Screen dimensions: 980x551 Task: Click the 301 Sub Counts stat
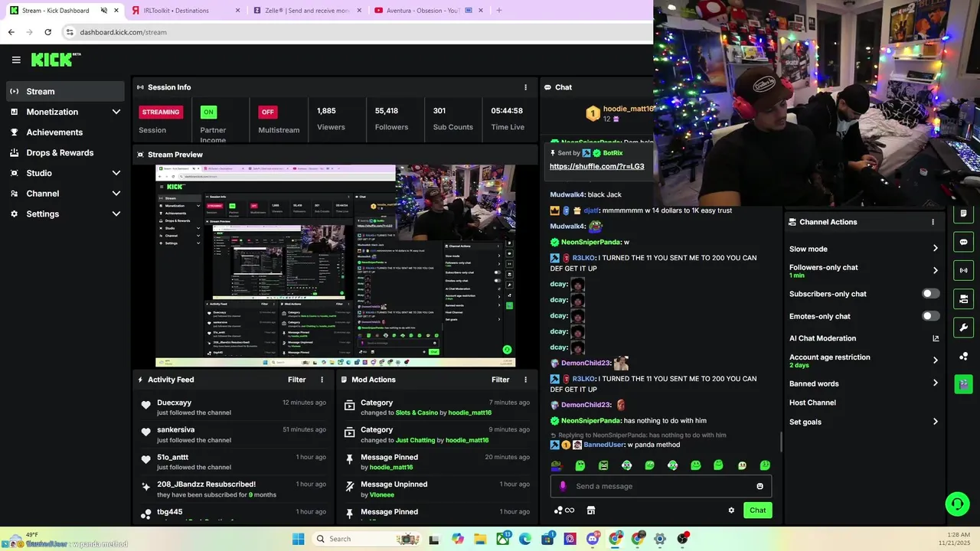point(452,119)
